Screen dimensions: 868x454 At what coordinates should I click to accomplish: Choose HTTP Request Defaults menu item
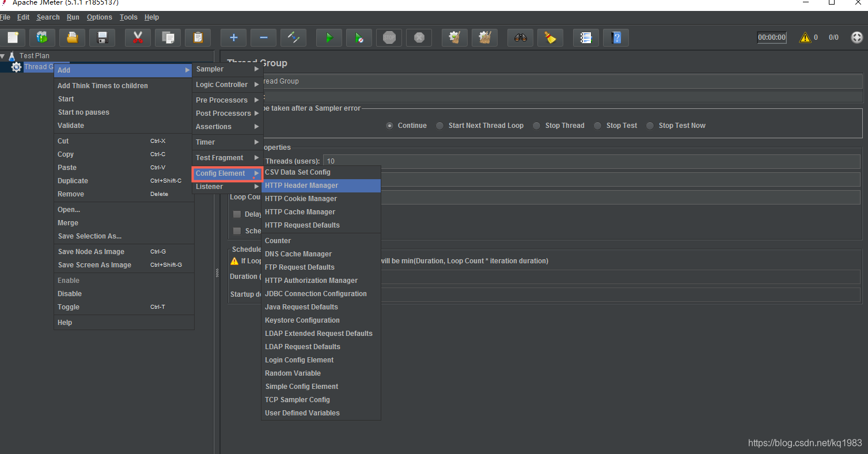321,225
